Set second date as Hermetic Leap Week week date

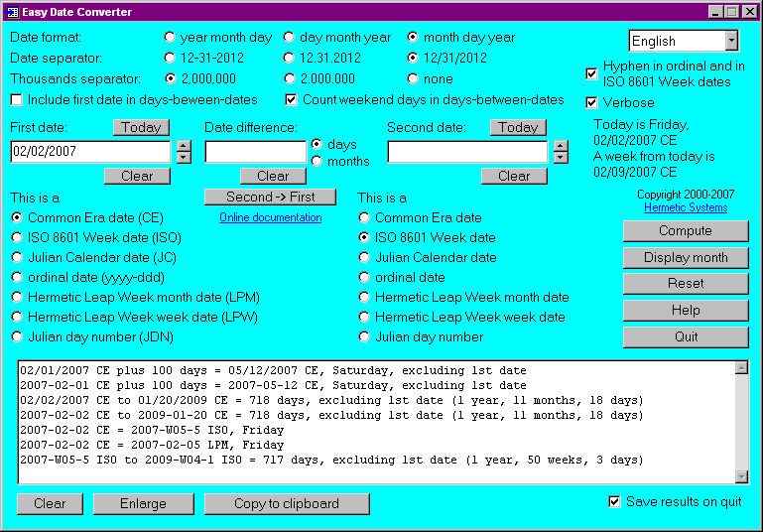[364, 317]
